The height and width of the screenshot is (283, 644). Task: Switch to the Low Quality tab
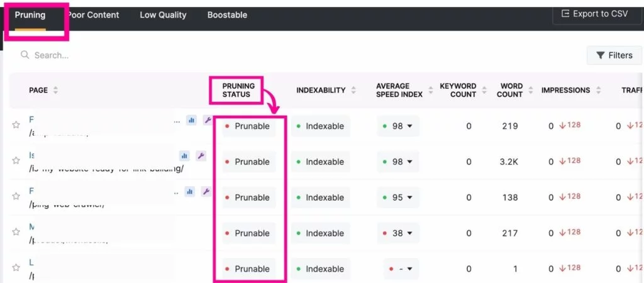(x=163, y=15)
